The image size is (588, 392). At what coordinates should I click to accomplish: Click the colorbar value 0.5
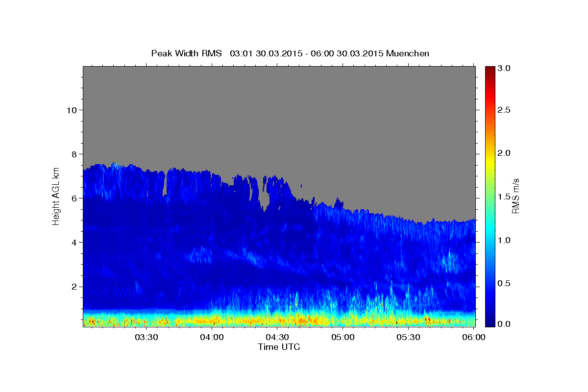pos(505,283)
